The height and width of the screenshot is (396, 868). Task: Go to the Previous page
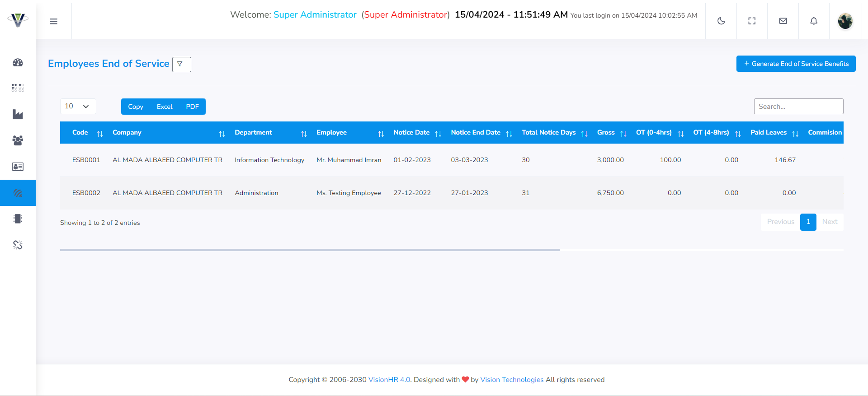(780, 222)
